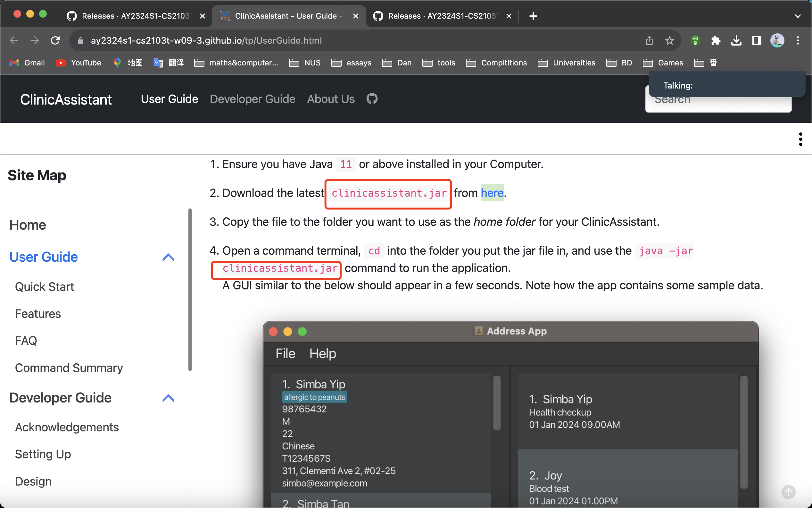Click the Search input field

(718, 105)
